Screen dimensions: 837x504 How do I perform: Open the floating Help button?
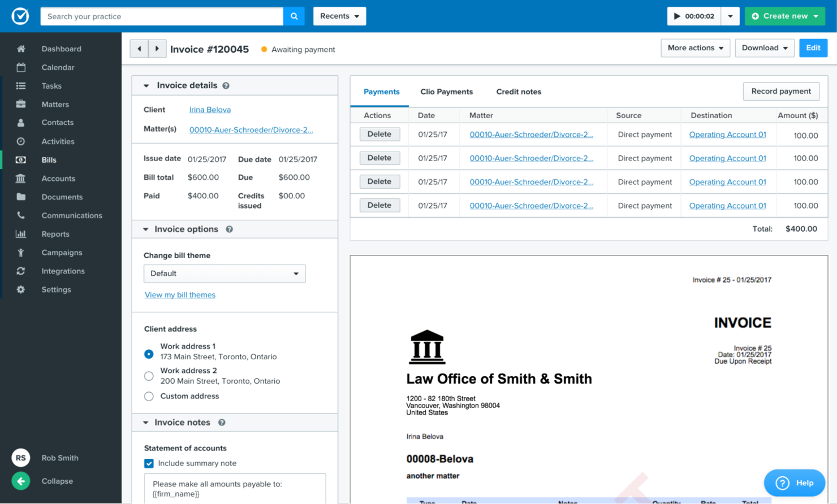pyautogui.click(x=794, y=483)
